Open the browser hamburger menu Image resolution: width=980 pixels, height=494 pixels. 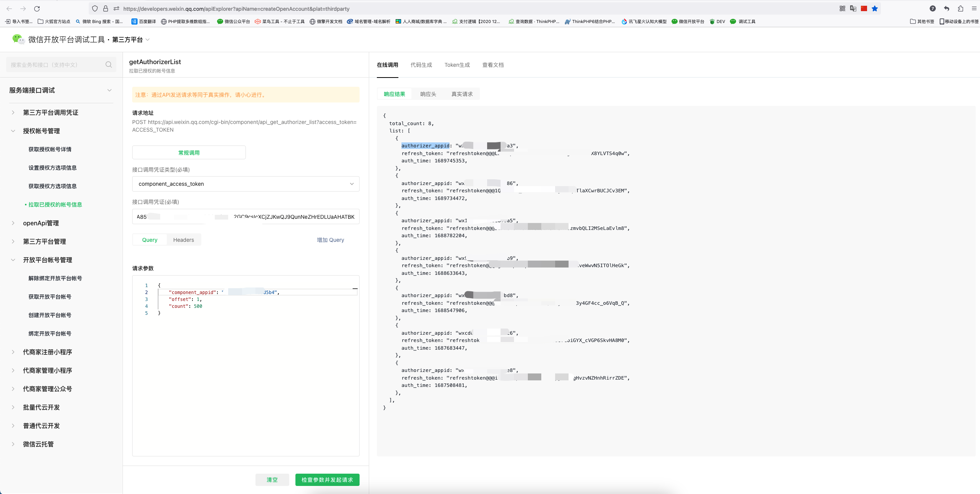click(x=974, y=8)
